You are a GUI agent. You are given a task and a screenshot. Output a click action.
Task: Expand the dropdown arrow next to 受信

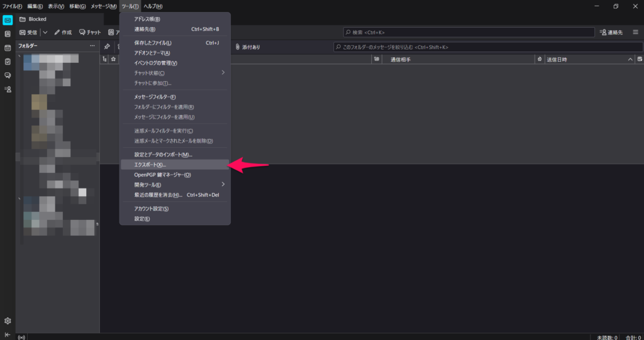pos(45,32)
